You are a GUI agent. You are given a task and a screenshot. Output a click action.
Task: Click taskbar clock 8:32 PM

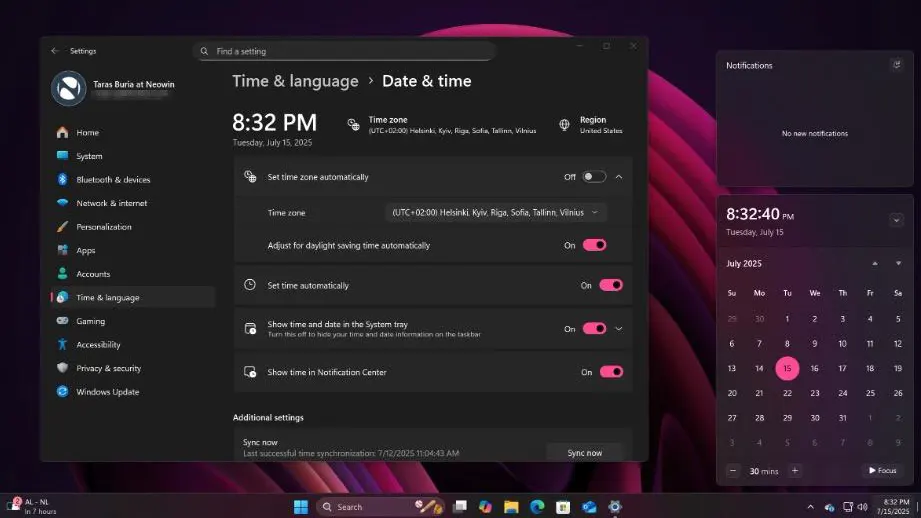tap(893, 507)
